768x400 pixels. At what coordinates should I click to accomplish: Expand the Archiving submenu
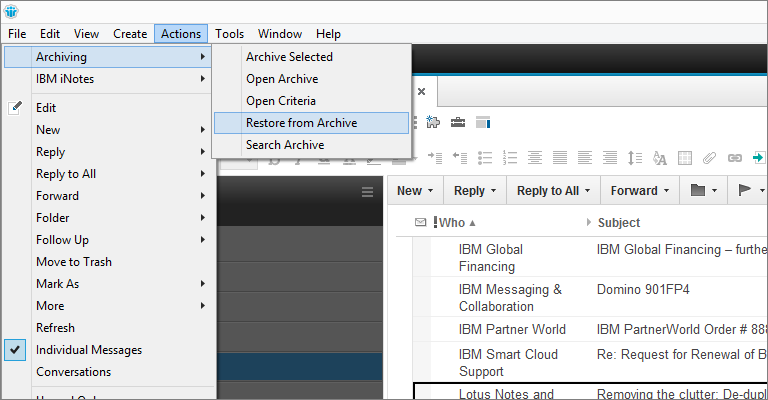tap(108, 57)
